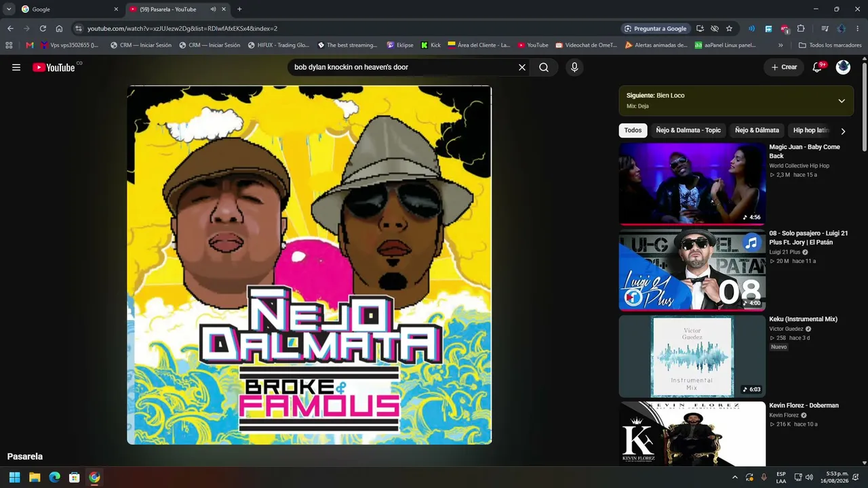868x488 pixels.
Task: Reload the current page
Action: click(x=43, y=28)
